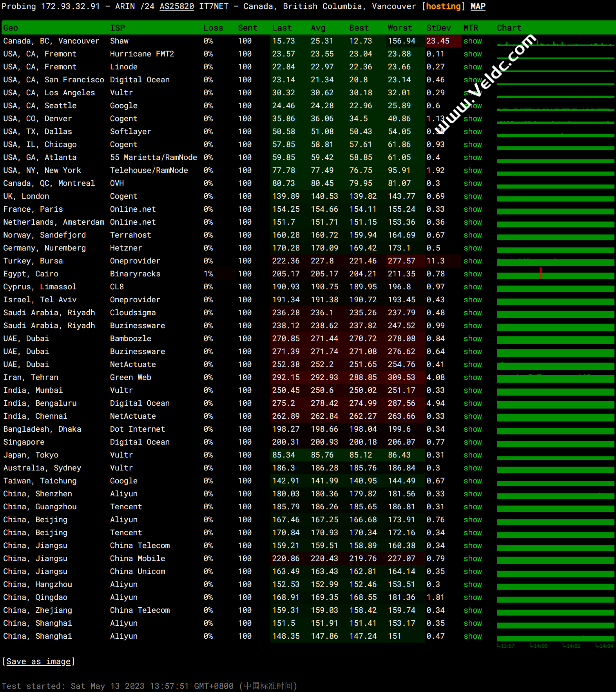Show MTR for Riyadh Buzinessware
The height and width of the screenshot is (692, 616).
click(x=473, y=325)
